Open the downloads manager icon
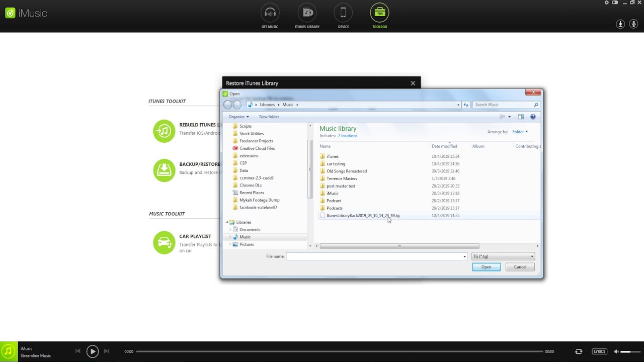The height and width of the screenshot is (362, 644). 621,24
